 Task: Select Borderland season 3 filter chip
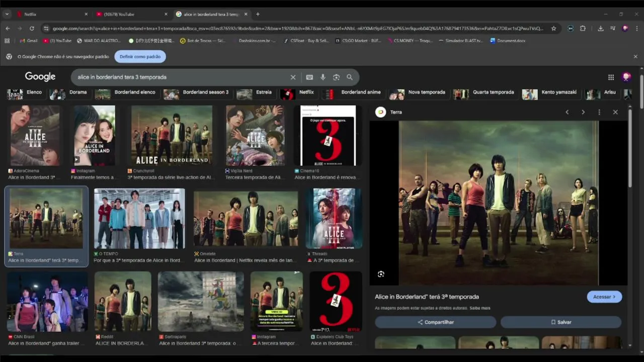coord(196,93)
